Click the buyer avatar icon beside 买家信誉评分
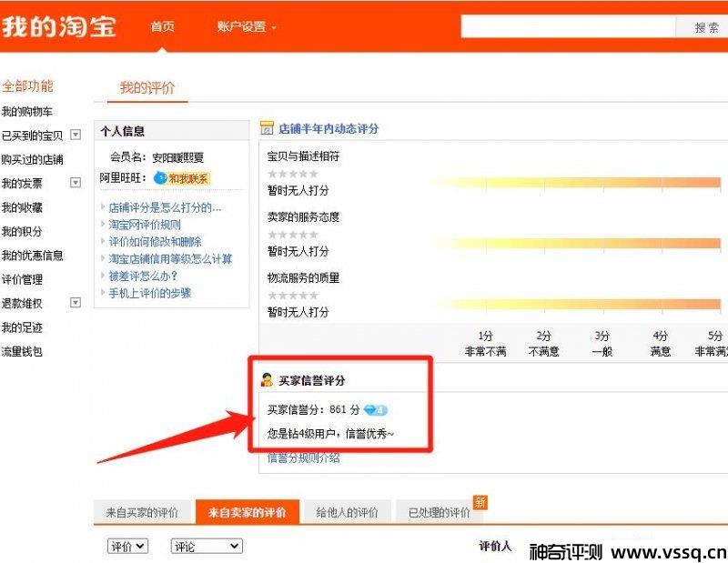Viewport: 728px width, 563px height. pos(267,380)
